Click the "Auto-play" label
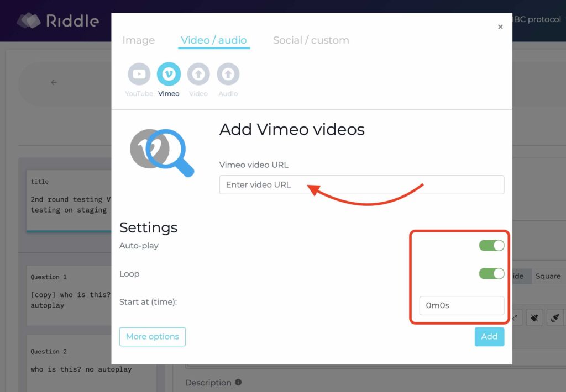 [139, 246]
